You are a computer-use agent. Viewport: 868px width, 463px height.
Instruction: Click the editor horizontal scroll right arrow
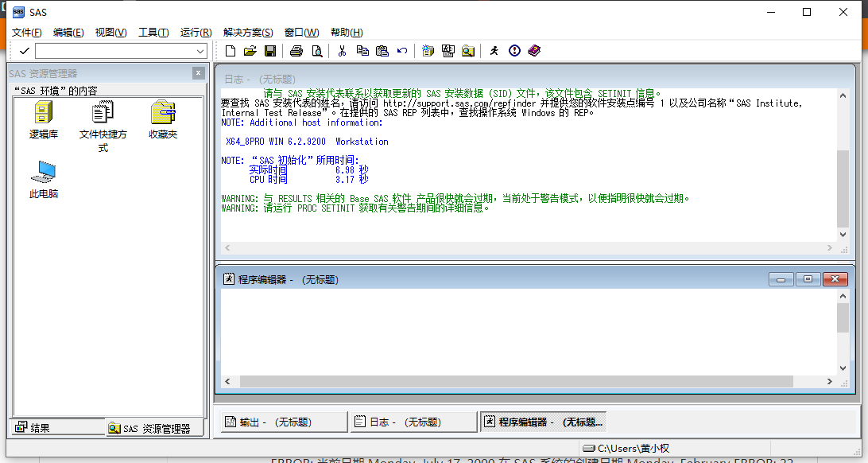[x=829, y=382]
